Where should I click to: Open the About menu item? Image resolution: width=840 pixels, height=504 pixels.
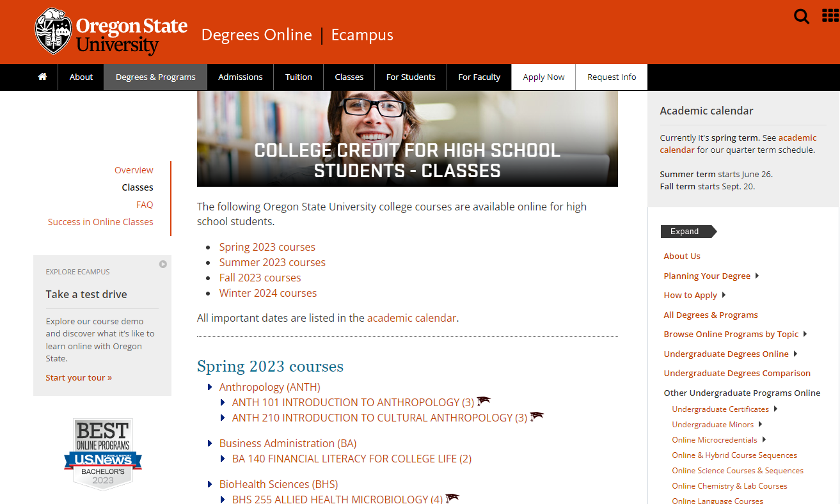81,77
